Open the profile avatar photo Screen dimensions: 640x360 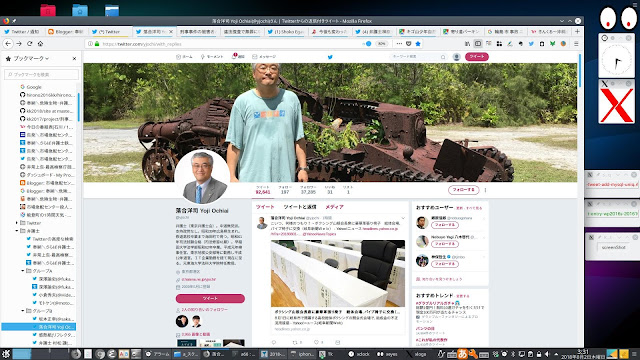coord(202,177)
